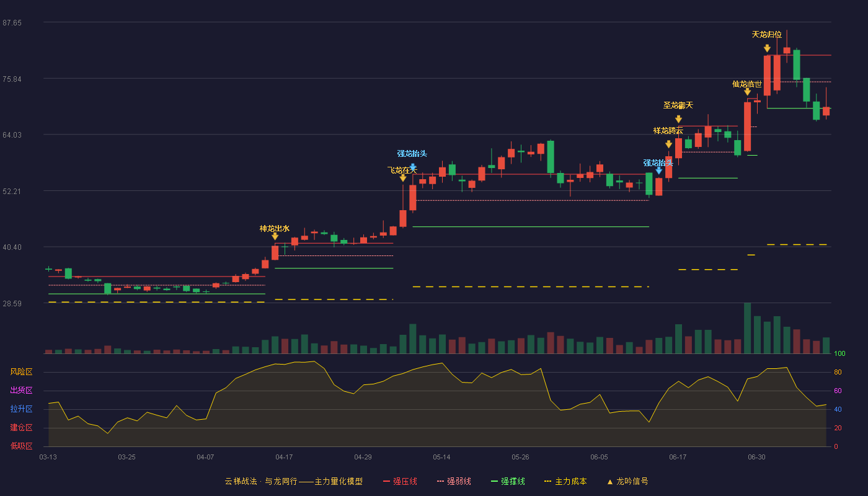Click yellow arrow under 圣龙御天
The image size is (868, 496).
tap(678, 119)
